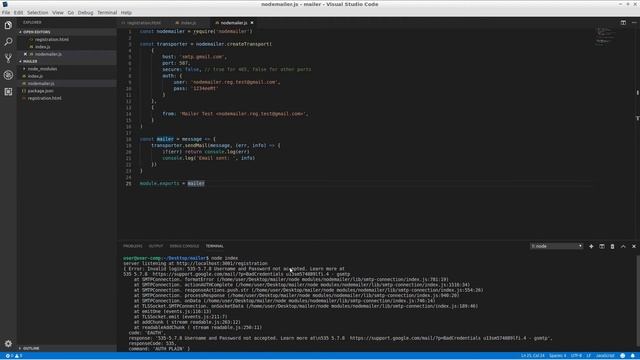The image size is (640, 360).
Task: Open notifications bell in status bar
Action: tap(633, 356)
